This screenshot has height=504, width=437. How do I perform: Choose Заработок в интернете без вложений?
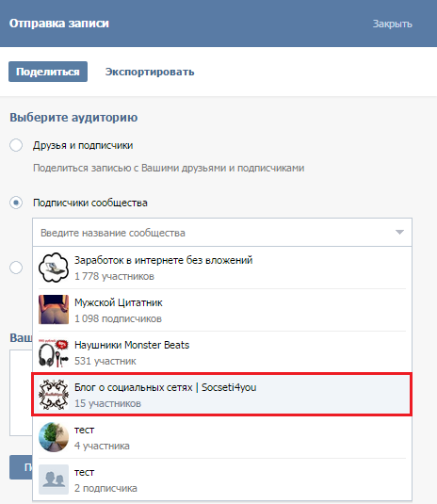(x=222, y=268)
